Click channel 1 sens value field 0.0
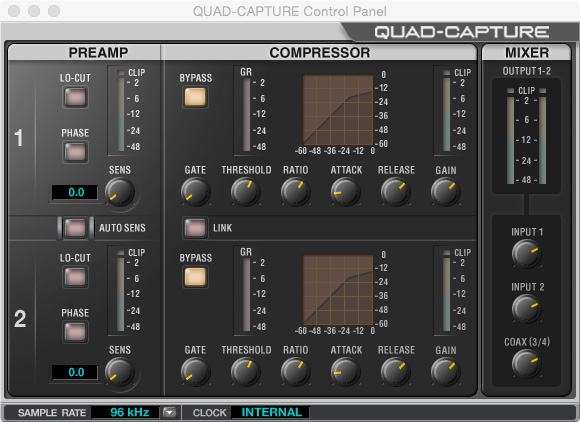The image size is (580, 422). click(75, 192)
